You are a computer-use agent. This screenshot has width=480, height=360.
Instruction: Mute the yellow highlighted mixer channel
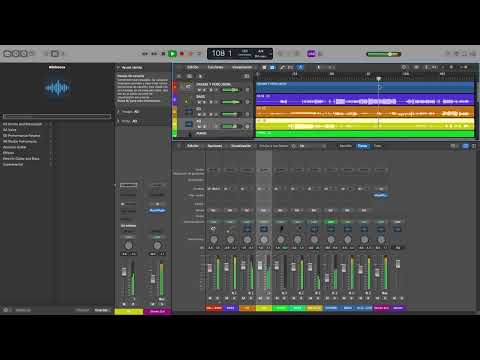260,298
